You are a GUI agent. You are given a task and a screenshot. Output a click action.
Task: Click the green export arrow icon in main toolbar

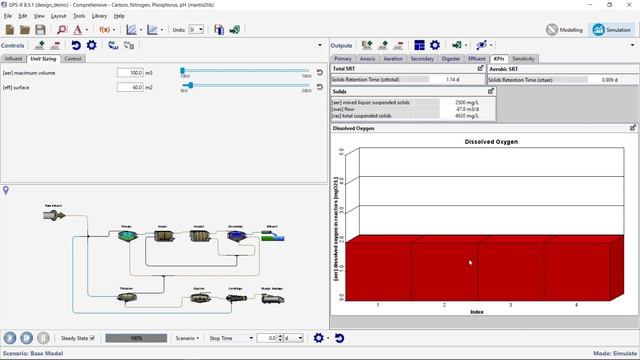tap(235, 30)
